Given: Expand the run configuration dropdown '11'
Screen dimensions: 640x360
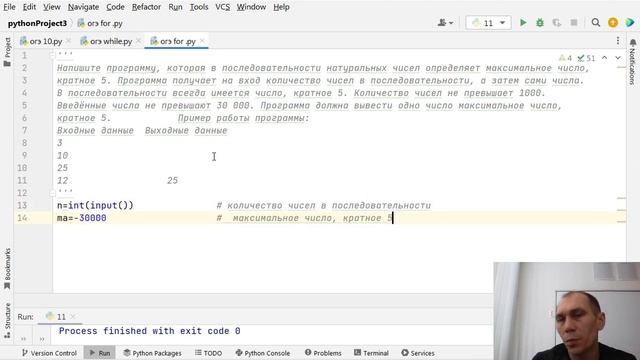Looking at the screenshot, I should pyautogui.click(x=488, y=23).
